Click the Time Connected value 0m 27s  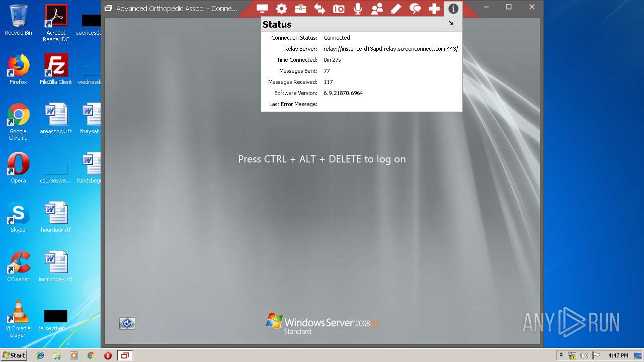[332, 60]
